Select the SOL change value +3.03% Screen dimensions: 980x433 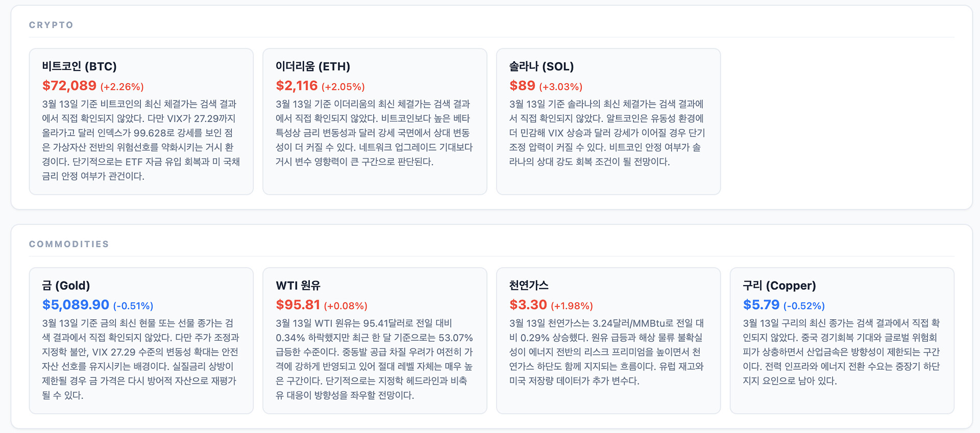point(561,87)
